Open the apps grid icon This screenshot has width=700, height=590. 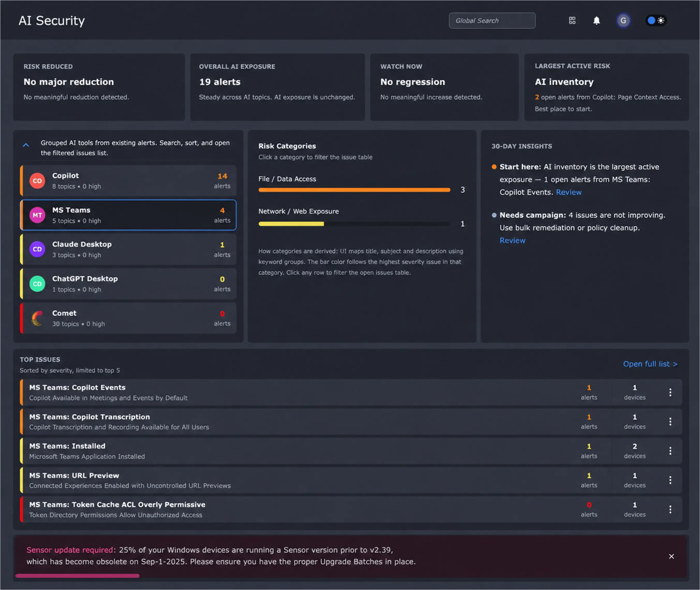(x=572, y=21)
